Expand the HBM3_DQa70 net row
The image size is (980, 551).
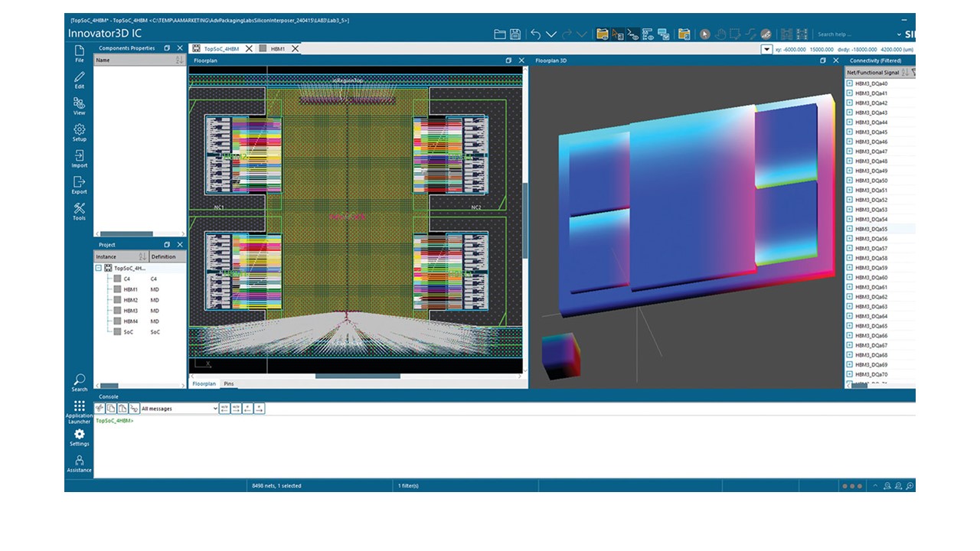[x=849, y=375]
